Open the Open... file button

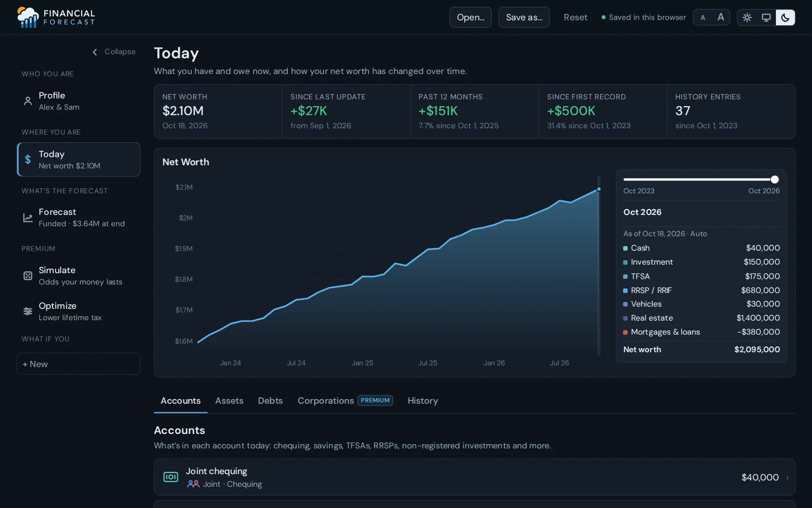coord(471,17)
